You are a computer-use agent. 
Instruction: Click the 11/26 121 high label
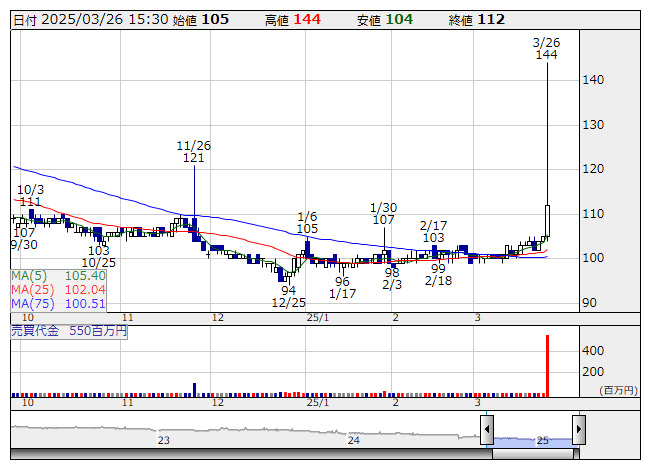pyautogui.click(x=194, y=152)
